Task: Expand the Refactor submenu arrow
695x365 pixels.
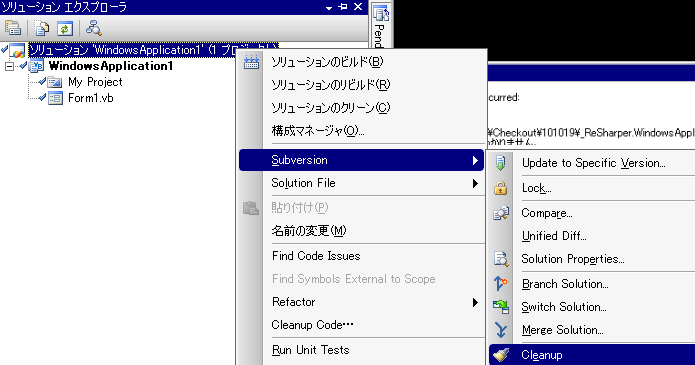Action: tap(475, 302)
